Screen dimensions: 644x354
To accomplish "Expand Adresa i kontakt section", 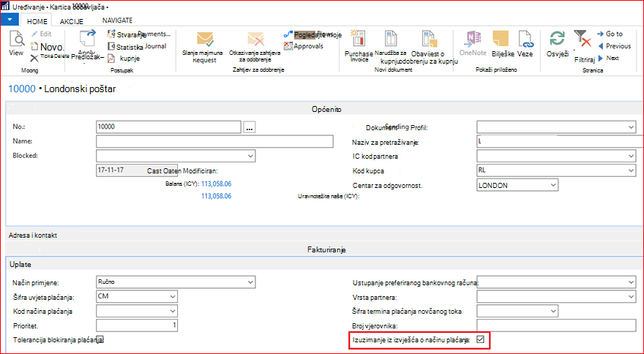I will tap(33, 236).
